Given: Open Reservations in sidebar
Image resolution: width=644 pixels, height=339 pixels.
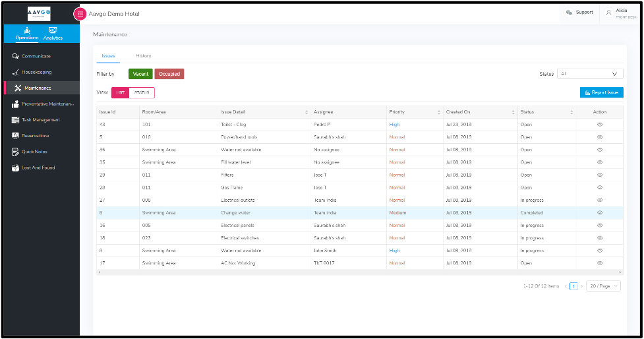Looking at the screenshot, I should (30, 136).
